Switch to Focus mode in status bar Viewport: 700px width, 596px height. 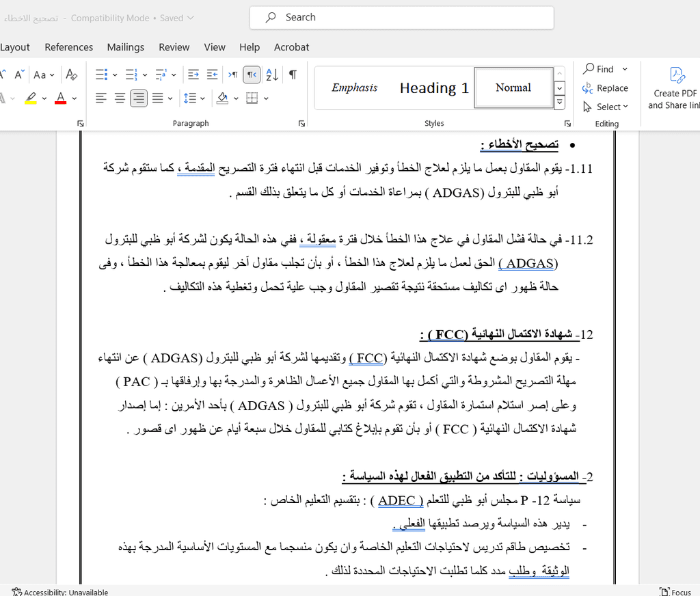coord(675,592)
